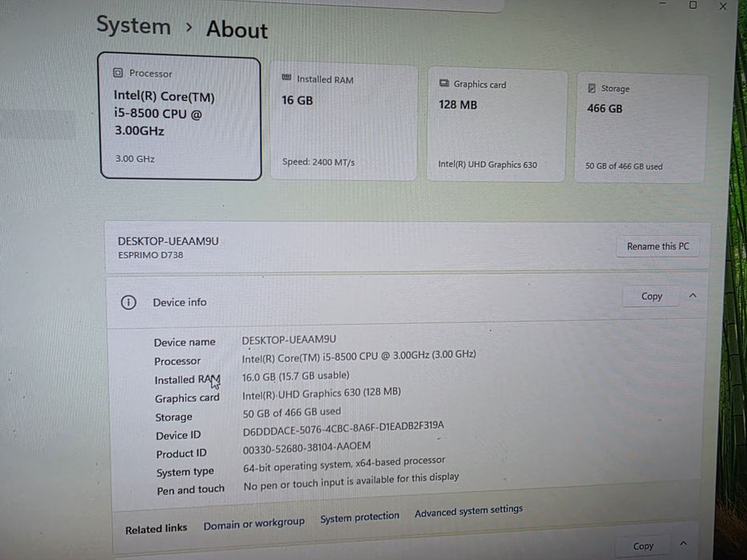Screen dimensions: 747x560
Task: Collapse the Device info section
Action: [x=693, y=296]
